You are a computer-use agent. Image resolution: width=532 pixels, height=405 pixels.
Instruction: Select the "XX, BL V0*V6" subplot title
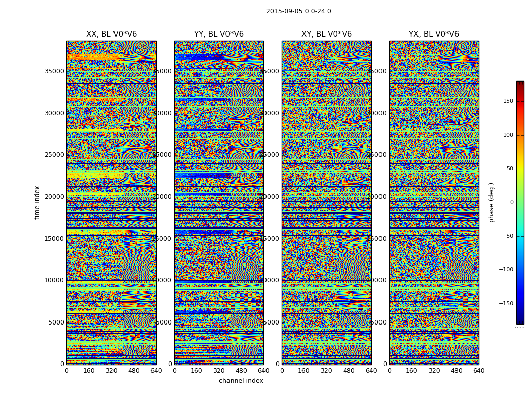pos(111,34)
